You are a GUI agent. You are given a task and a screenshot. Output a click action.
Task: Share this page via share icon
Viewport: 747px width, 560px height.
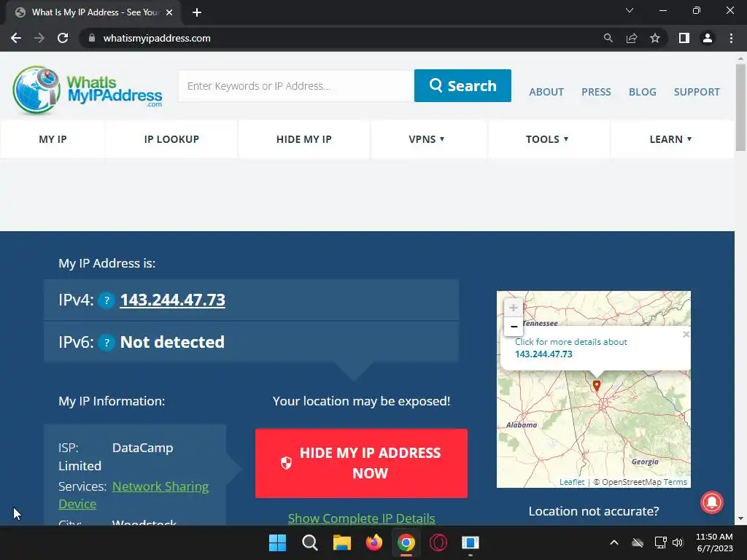click(x=632, y=38)
